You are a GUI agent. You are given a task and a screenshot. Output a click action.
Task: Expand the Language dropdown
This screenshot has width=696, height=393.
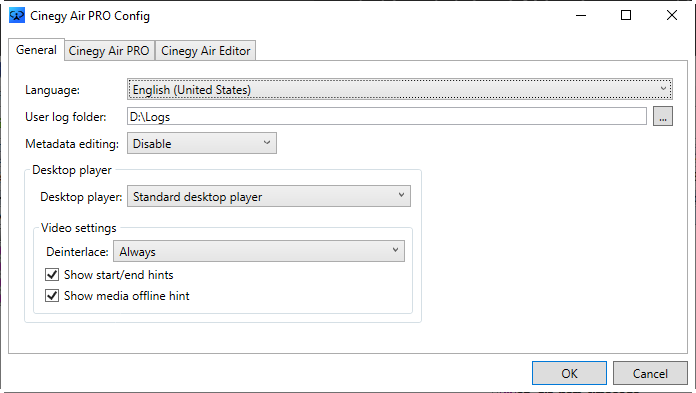[x=399, y=89]
